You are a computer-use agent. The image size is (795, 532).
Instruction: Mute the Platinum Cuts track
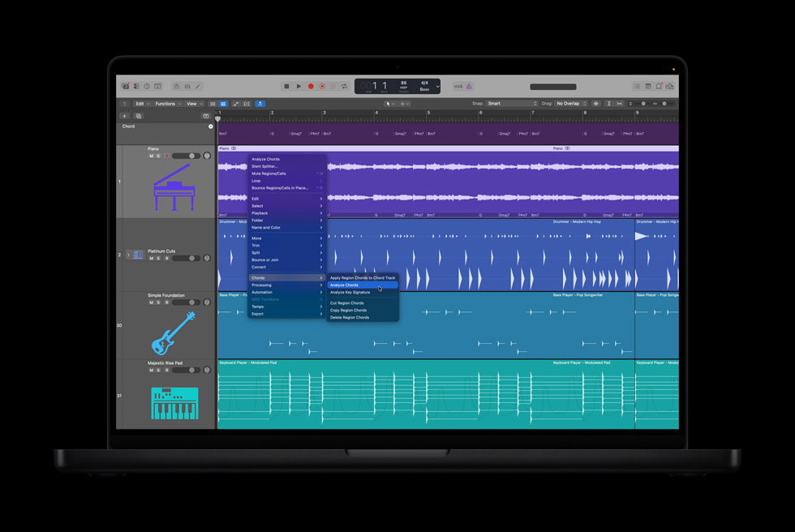[x=151, y=258]
